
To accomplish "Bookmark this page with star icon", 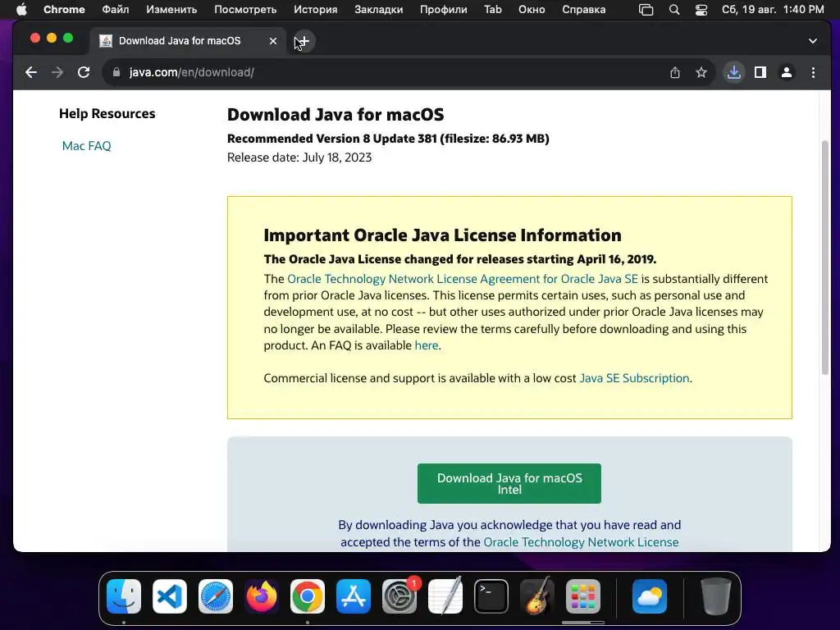I will tap(701, 72).
